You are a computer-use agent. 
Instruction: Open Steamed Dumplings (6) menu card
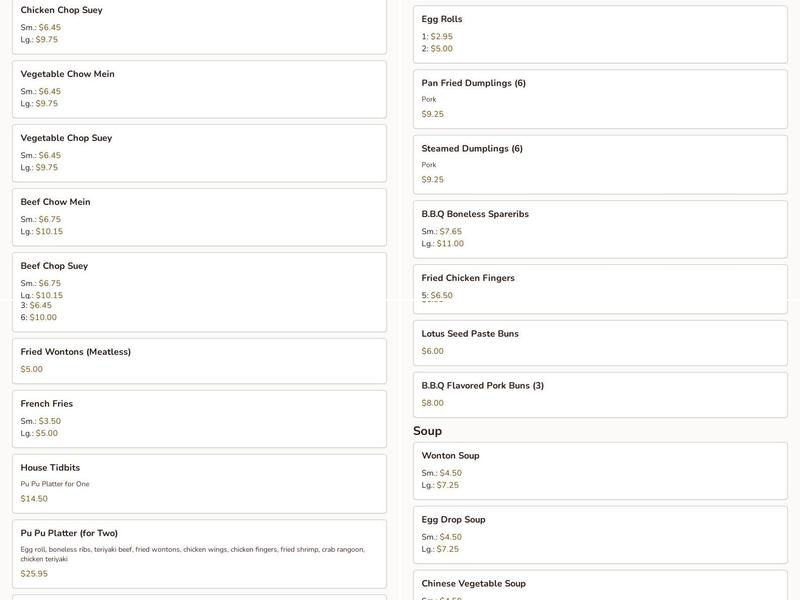pyautogui.click(x=600, y=164)
